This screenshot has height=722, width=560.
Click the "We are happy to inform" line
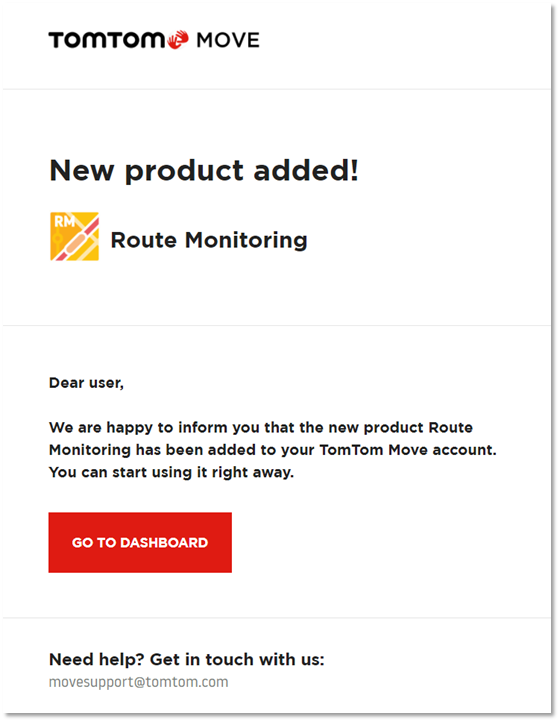[261, 428]
